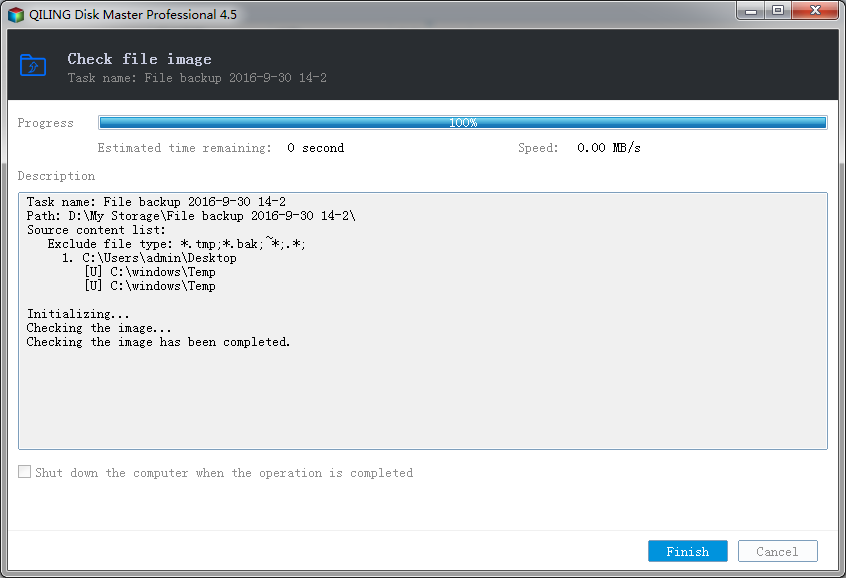Click the Initializing... log line
Image resolution: width=846 pixels, height=578 pixels.
(x=78, y=314)
